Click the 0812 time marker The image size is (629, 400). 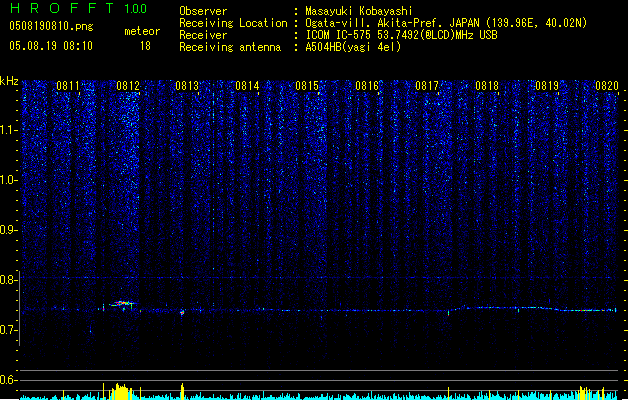click(128, 86)
